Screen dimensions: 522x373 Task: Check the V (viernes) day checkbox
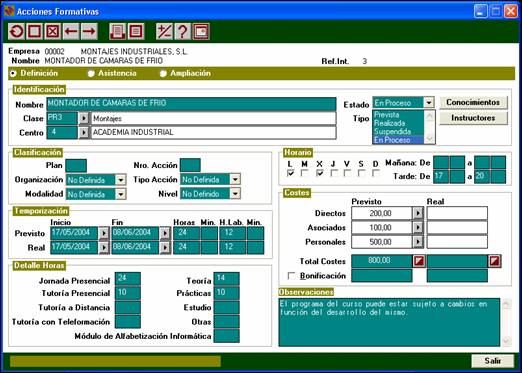[x=347, y=173]
